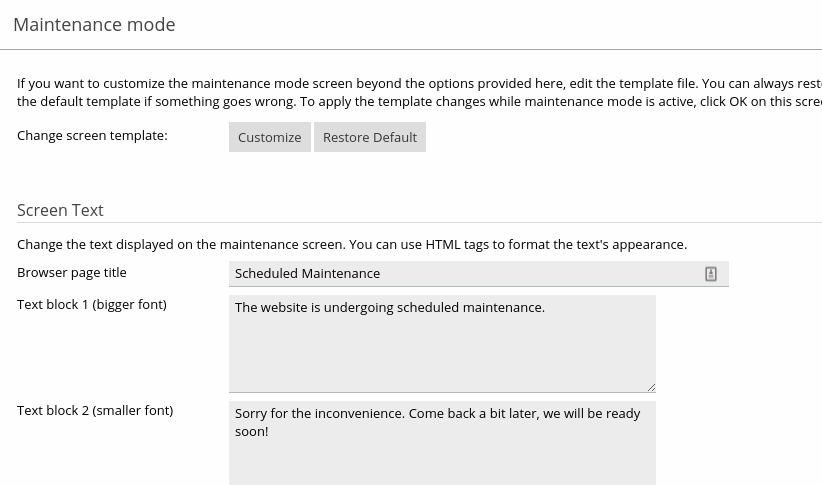Click the "Browser page title" label

tap(72, 273)
